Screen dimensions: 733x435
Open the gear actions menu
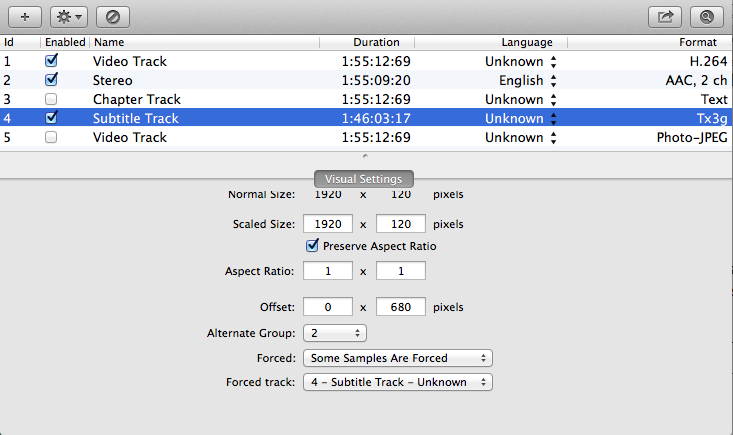(x=69, y=17)
